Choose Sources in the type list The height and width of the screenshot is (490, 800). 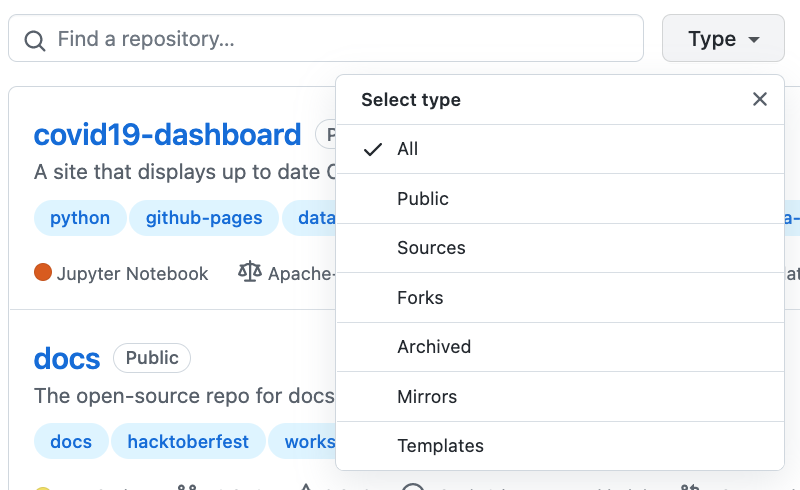[560, 248]
